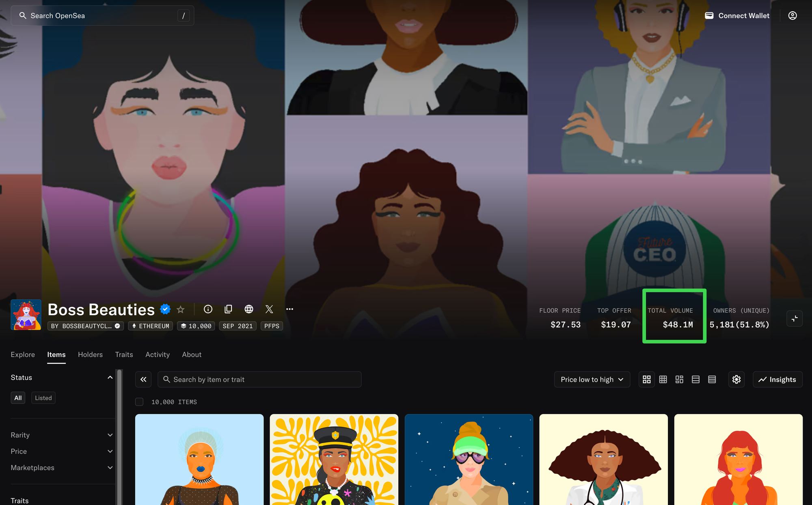Open the collection info icon
The width and height of the screenshot is (812, 505).
coord(208,309)
